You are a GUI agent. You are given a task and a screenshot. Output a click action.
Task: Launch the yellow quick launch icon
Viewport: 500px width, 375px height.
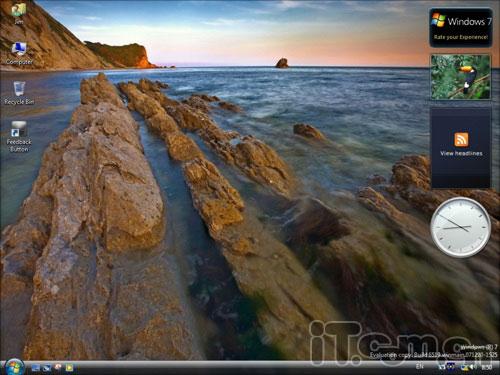69,368
